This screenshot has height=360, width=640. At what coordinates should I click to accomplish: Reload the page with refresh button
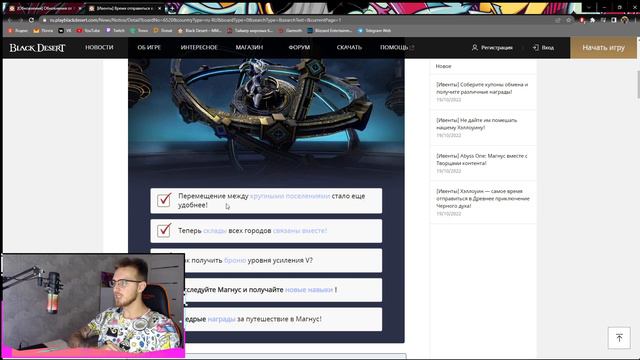point(31,20)
